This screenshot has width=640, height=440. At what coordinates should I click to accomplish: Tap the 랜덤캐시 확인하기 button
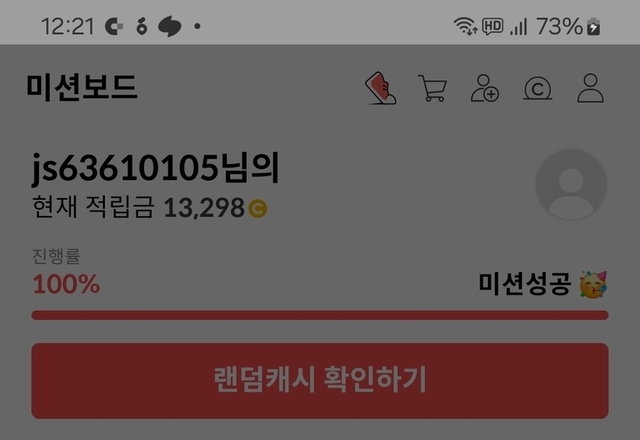point(320,381)
